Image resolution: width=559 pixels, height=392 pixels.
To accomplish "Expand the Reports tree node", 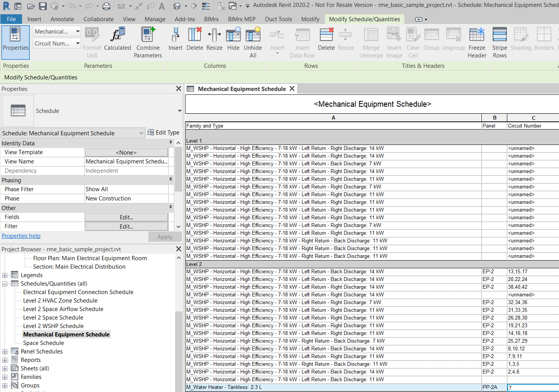I will [5, 360].
